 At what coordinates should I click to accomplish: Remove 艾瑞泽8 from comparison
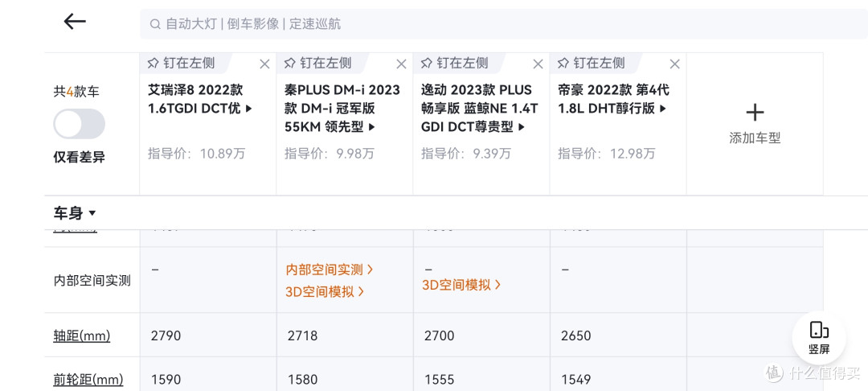[x=264, y=64]
